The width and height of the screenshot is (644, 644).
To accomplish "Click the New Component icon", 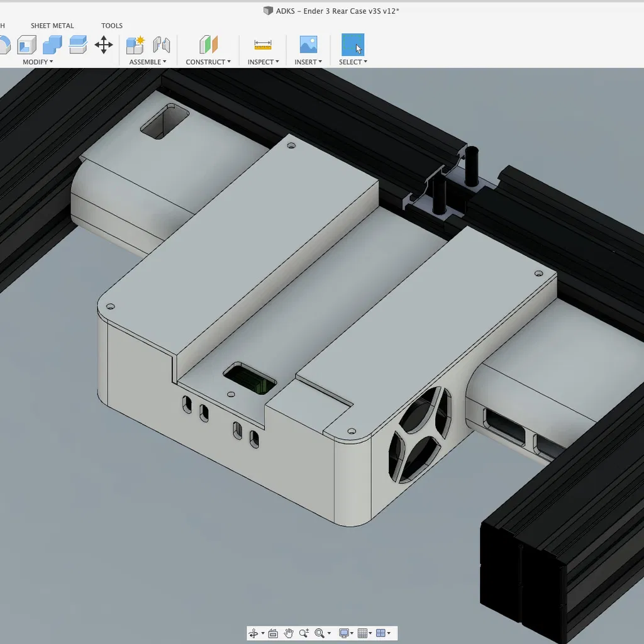I will click(x=135, y=45).
